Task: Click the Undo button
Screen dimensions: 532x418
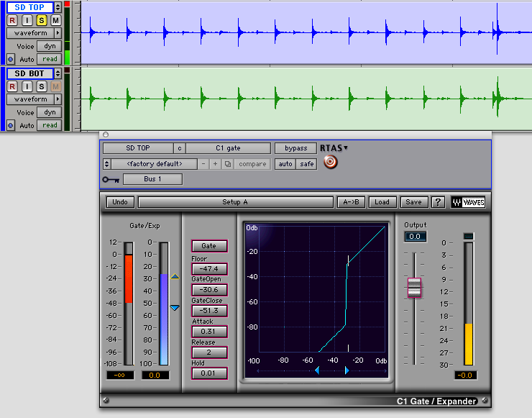Action: 120,202
